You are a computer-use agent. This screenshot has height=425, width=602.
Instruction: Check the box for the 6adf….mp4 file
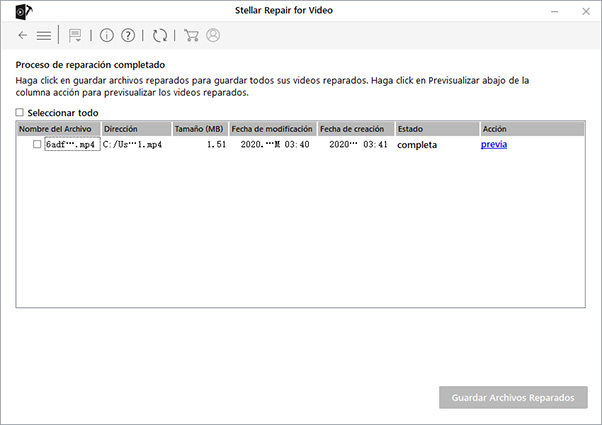coord(37,144)
